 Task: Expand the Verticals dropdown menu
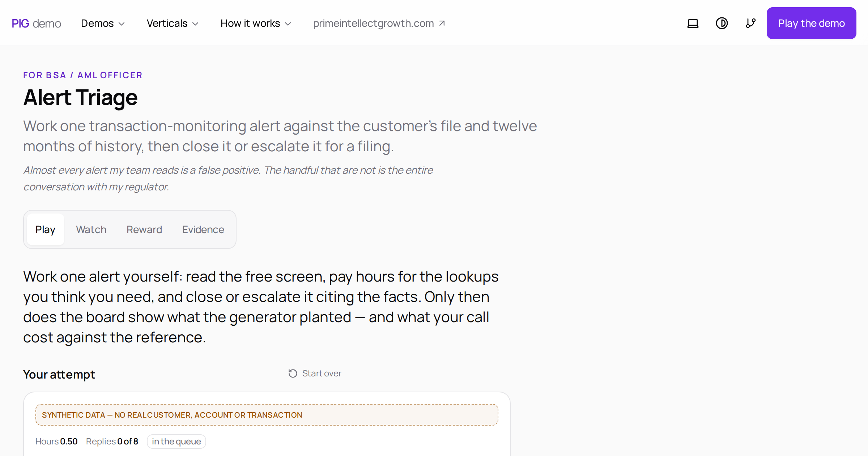click(173, 24)
